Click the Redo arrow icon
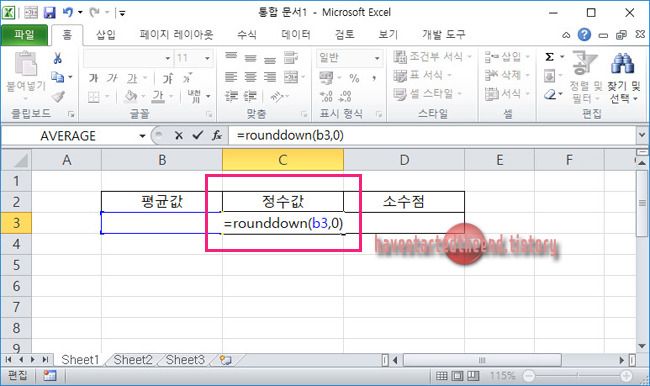Image resolution: width=650 pixels, height=386 pixels. [x=95, y=12]
